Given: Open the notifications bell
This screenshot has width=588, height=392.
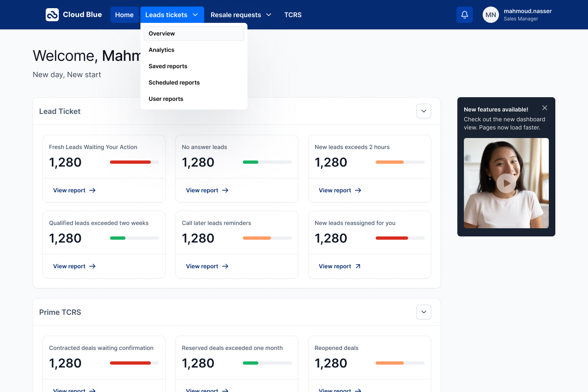Looking at the screenshot, I should pyautogui.click(x=465, y=15).
